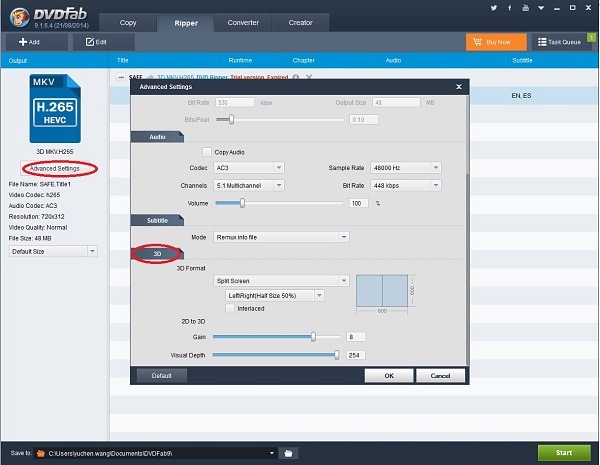This screenshot has height=465, width=600.
Task: Collapse the SAFE source row
Action: (x=121, y=77)
